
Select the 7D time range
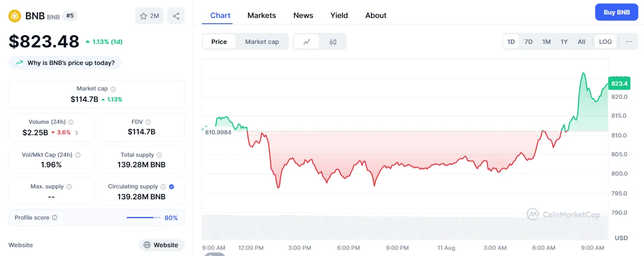coord(528,42)
